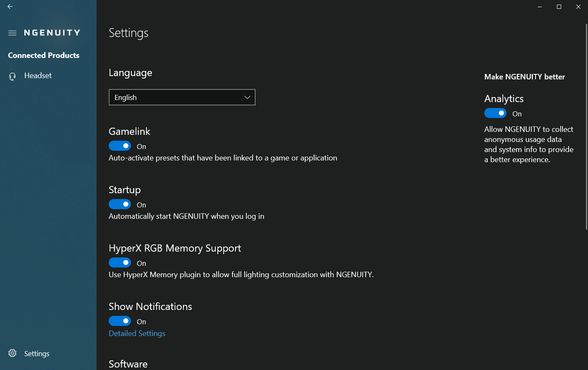Click the Settings page title
The image size is (588, 370).
pyautogui.click(x=128, y=33)
